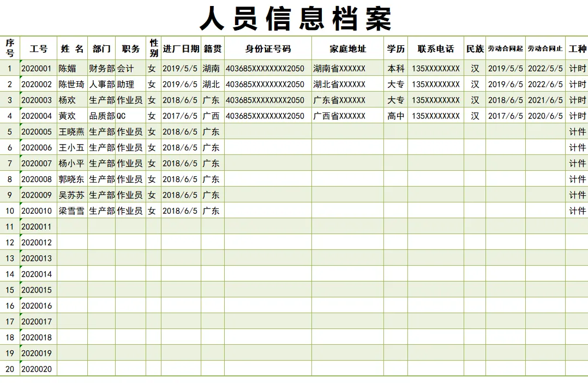Viewport: 588px width, 383px height.
Task: Click the address cell 湖南省XXXXXX
Action: pos(347,68)
